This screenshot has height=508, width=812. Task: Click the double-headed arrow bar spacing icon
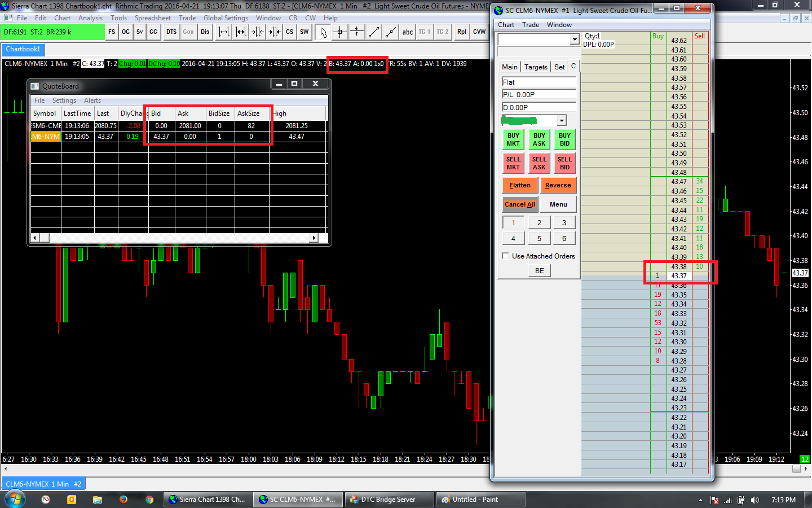click(241, 32)
